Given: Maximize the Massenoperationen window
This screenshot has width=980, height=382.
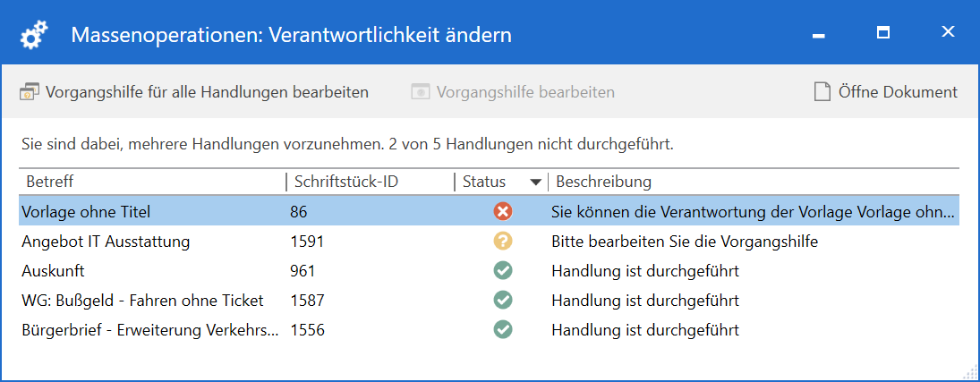Looking at the screenshot, I should pos(883,33).
